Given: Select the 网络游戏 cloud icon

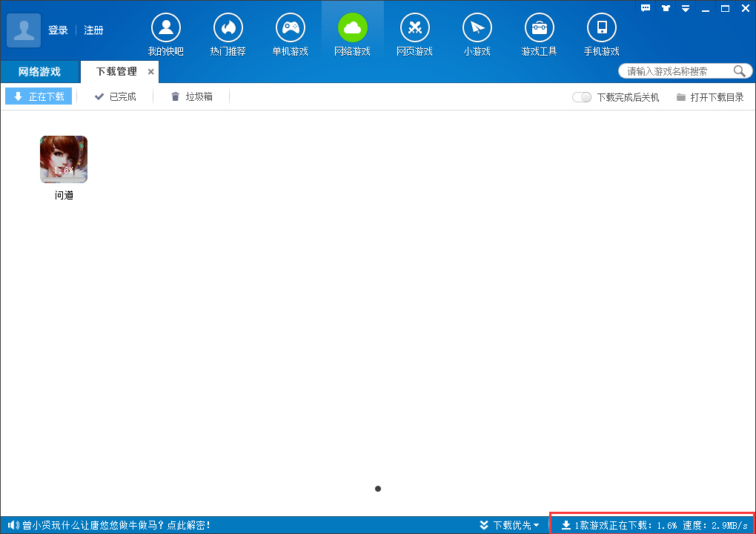Looking at the screenshot, I should point(353,28).
